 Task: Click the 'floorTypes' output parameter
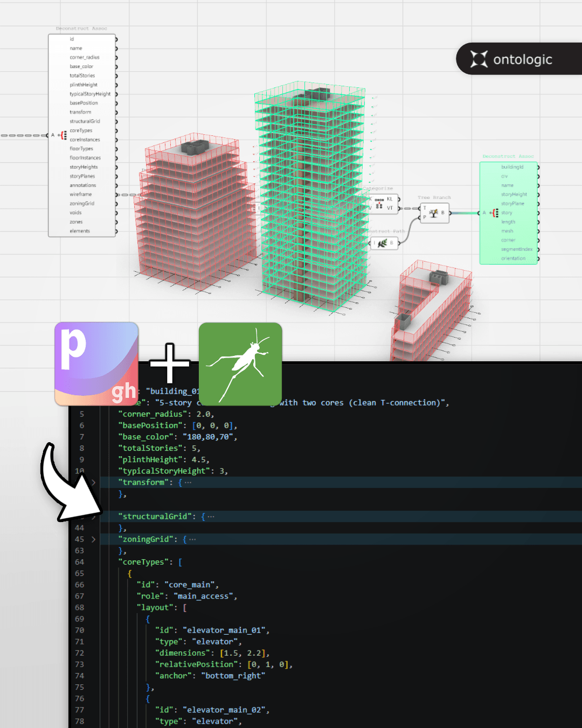click(x=81, y=149)
